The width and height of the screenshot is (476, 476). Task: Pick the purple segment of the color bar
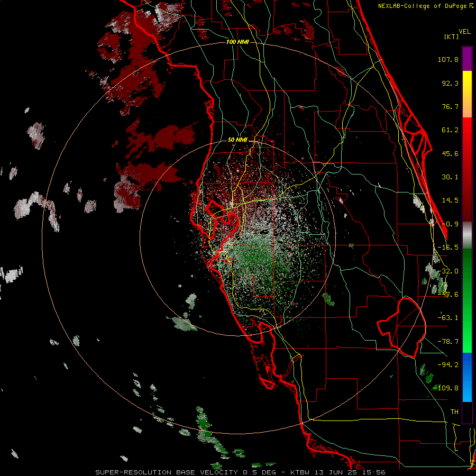pos(467,59)
